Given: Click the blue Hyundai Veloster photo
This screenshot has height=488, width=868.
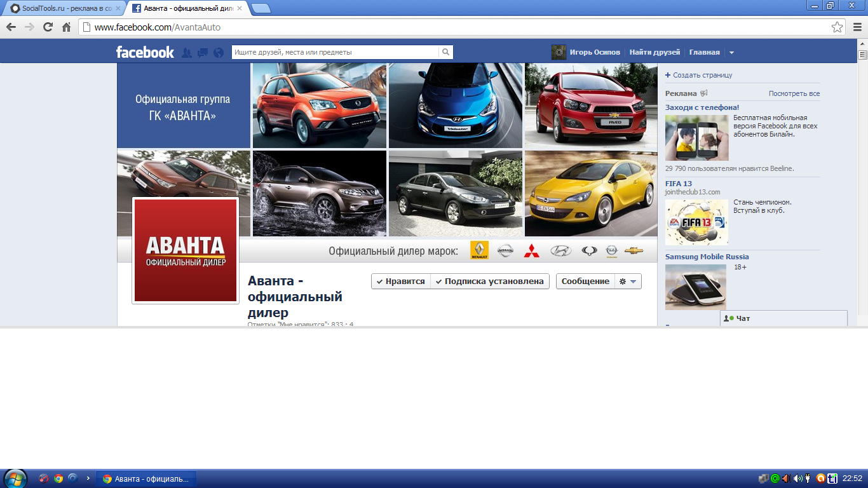Looking at the screenshot, I should (456, 105).
